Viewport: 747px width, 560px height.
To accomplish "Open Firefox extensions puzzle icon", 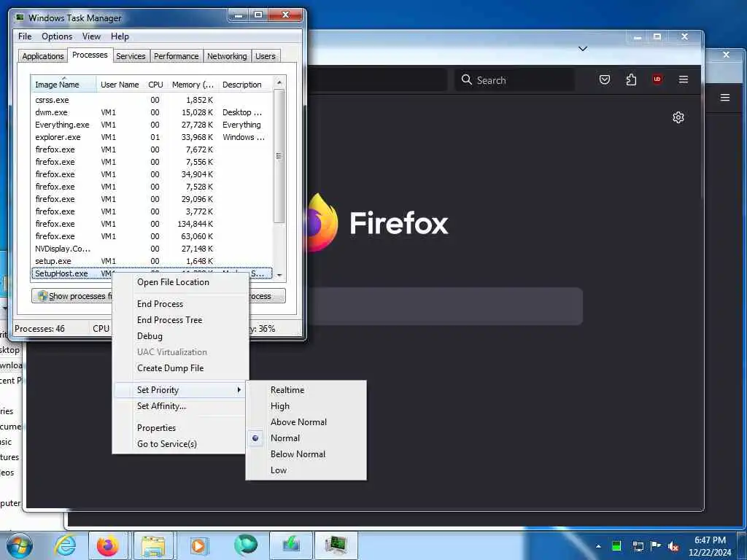I will point(631,79).
